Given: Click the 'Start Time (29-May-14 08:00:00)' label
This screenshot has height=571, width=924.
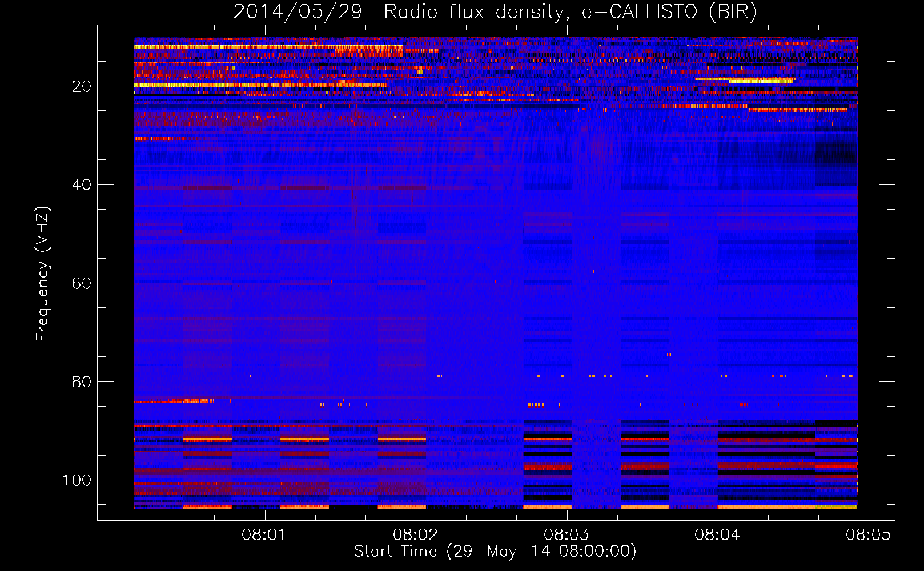Looking at the screenshot, I should pos(495,552).
